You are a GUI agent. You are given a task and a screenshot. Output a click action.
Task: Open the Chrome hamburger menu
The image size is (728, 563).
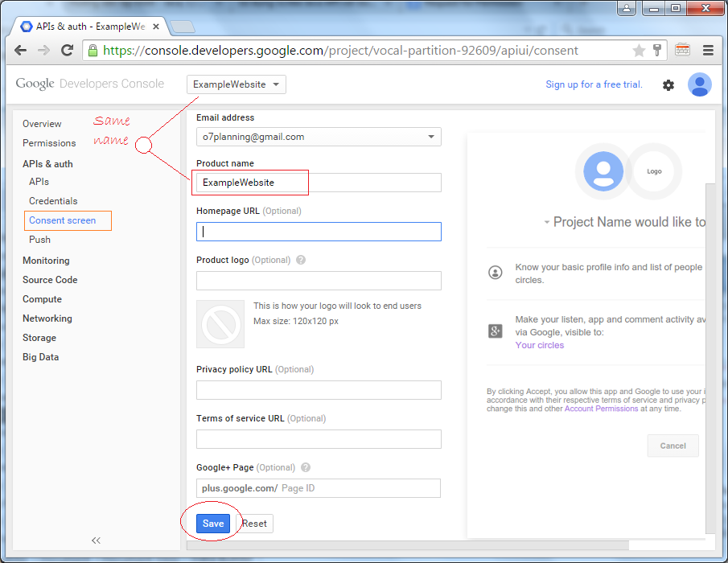point(708,50)
